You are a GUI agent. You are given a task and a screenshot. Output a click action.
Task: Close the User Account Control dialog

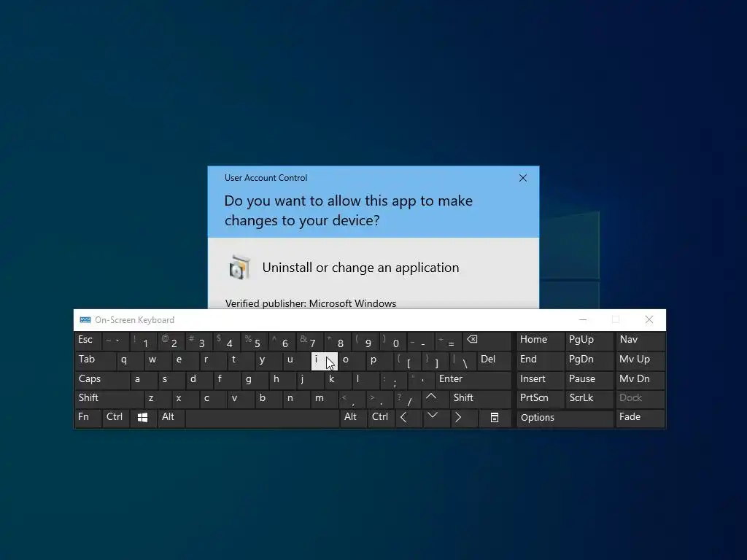click(522, 178)
